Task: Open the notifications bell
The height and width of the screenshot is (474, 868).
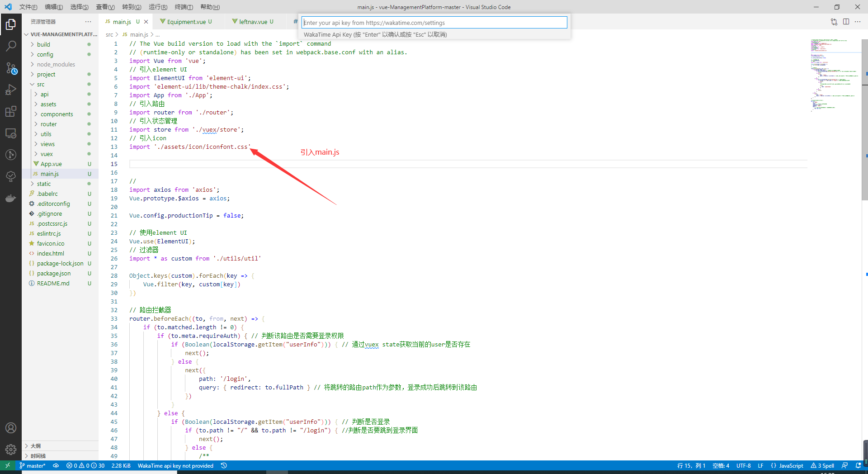Action: pyautogui.click(x=858, y=465)
